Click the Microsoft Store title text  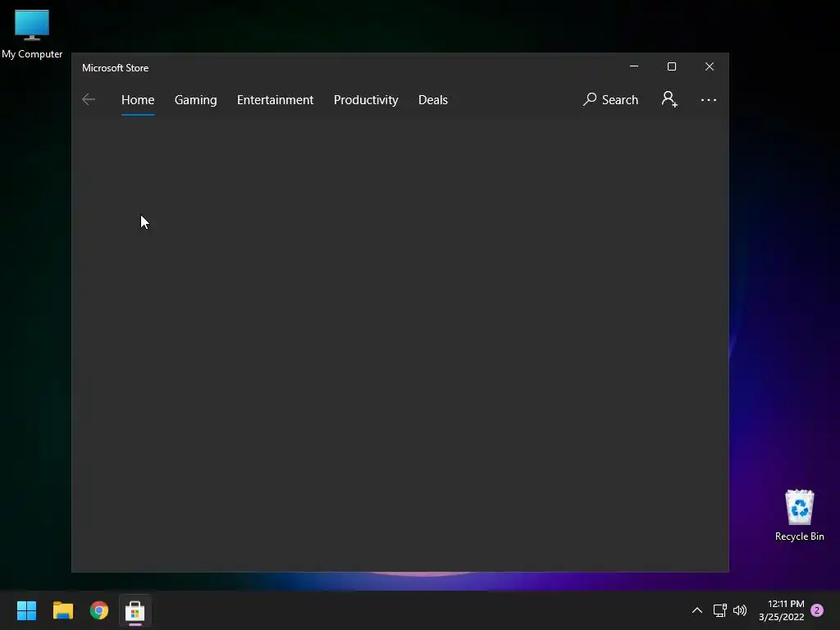115,68
